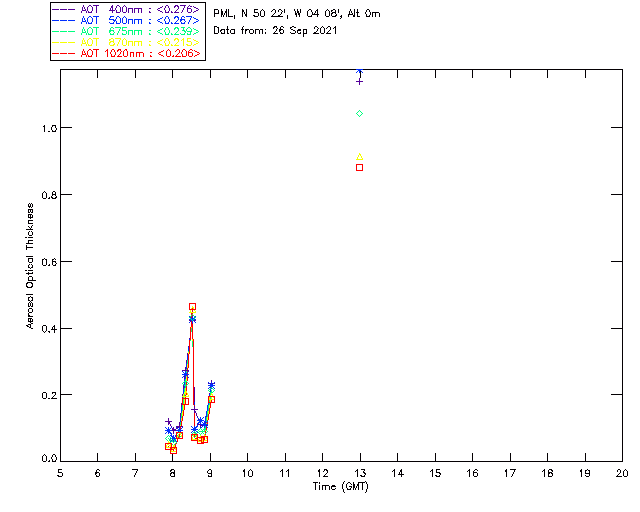Click the 13 tick label on the time axis
This screenshot has height=512, width=640.
pyautogui.click(x=360, y=473)
